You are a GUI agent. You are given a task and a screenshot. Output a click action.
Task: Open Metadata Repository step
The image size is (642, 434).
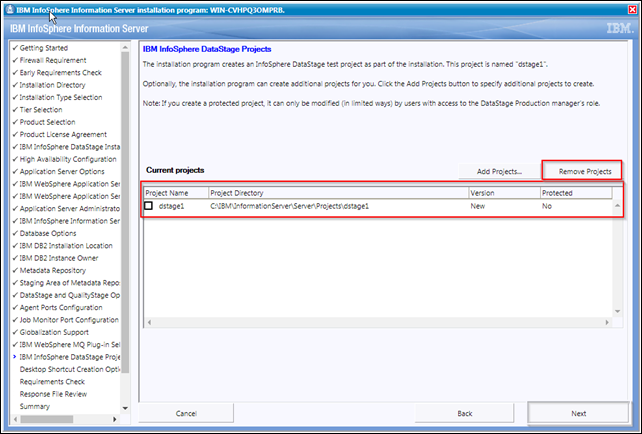(x=53, y=270)
